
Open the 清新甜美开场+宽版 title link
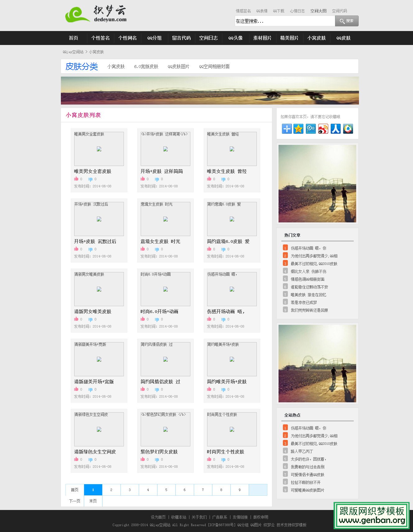(x=94, y=382)
